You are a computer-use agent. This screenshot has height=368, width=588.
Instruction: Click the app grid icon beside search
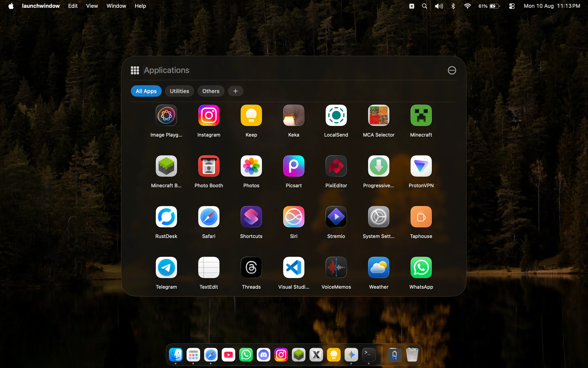135,70
